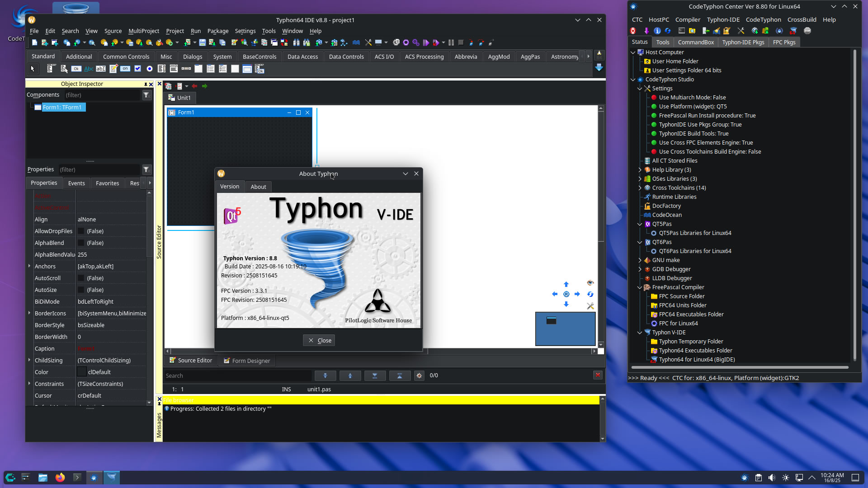The width and height of the screenshot is (868, 488).
Task: Click the clDefault color swatch for Color
Action: [x=81, y=372]
